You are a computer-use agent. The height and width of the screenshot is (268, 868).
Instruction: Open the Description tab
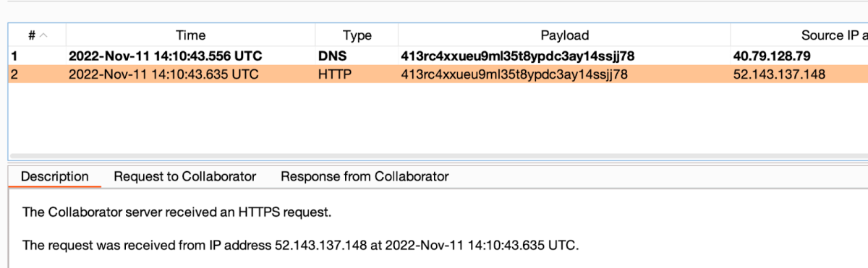55,176
